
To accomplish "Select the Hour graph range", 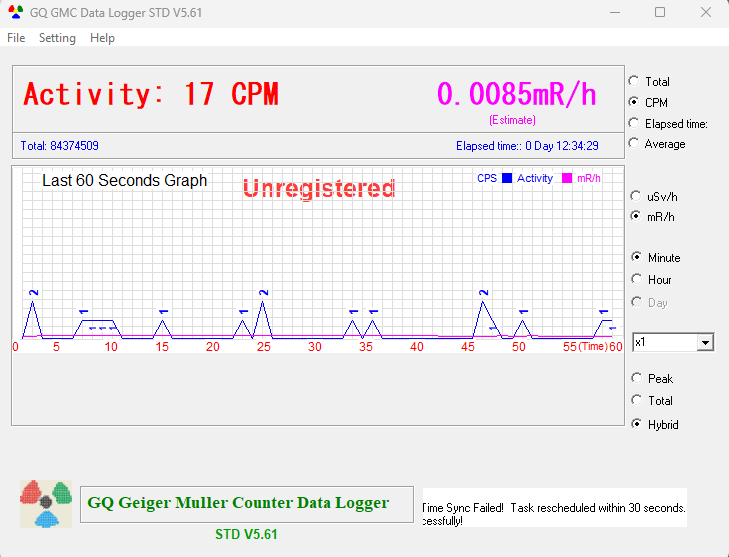I will pos(636,279).
